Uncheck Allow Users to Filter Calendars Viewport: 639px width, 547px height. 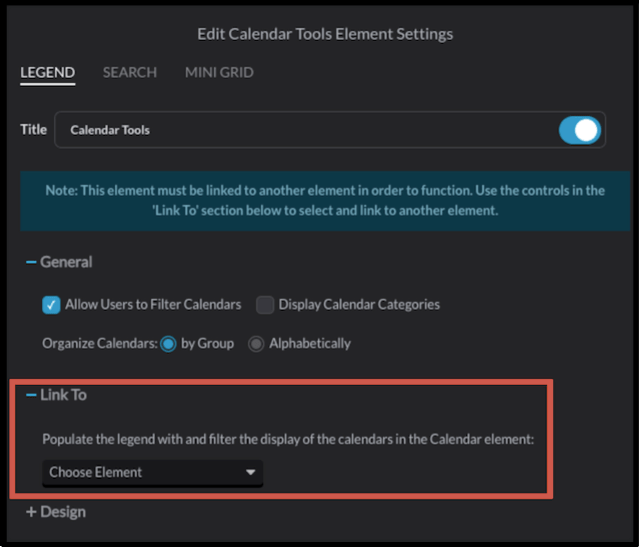click(x=52, y=305)
